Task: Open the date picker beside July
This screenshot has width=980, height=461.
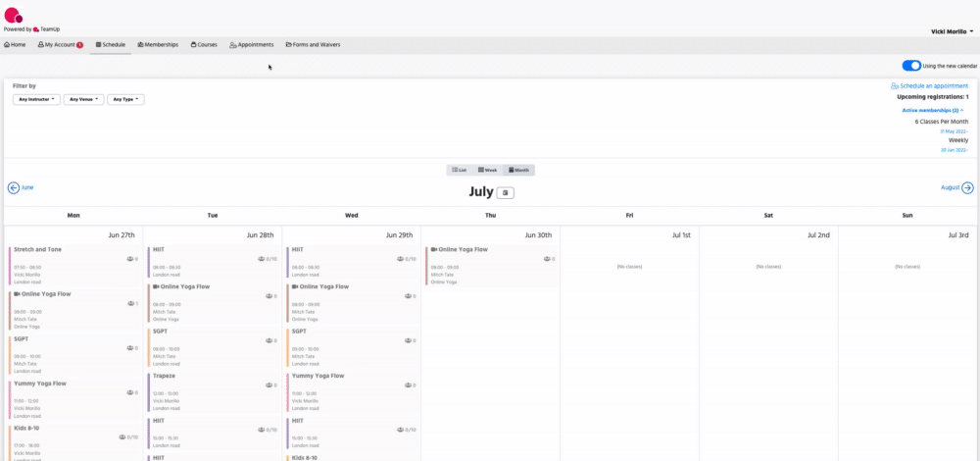Action: tap(505, 192)
